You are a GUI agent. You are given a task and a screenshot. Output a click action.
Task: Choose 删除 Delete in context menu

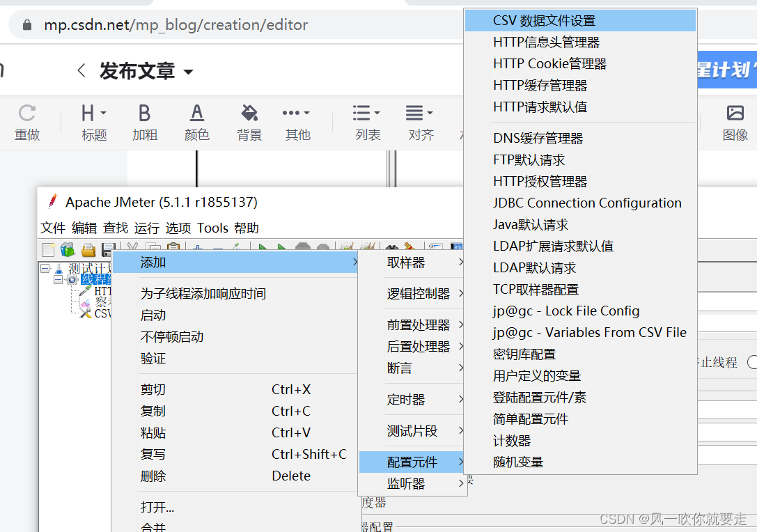tap(235, 476)
